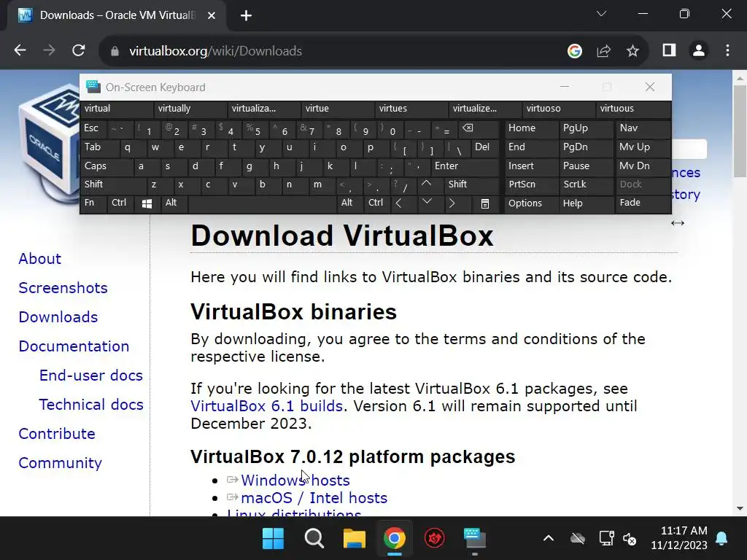747x560 pixels.
Task: Open Chrome side panel icon
Action: (x=670, y=50)
